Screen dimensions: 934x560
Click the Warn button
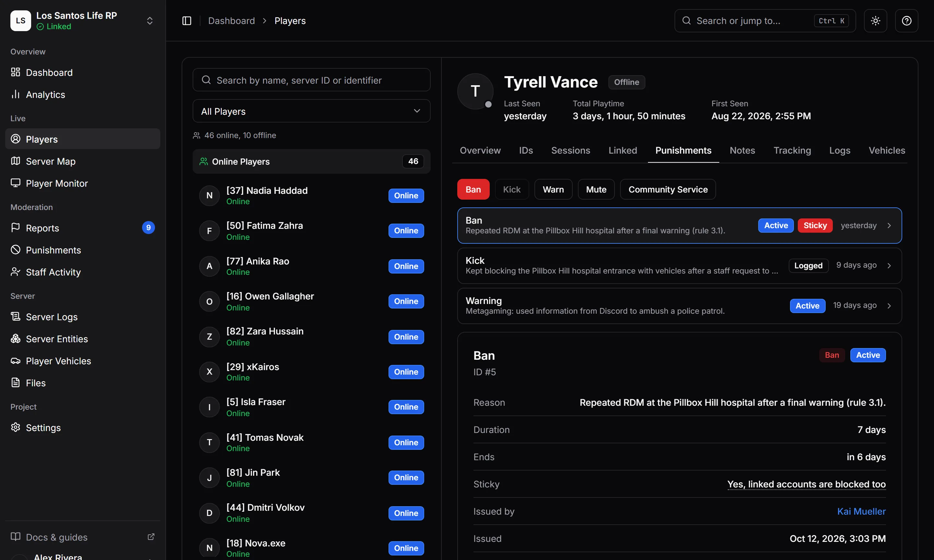click(553, 190)
